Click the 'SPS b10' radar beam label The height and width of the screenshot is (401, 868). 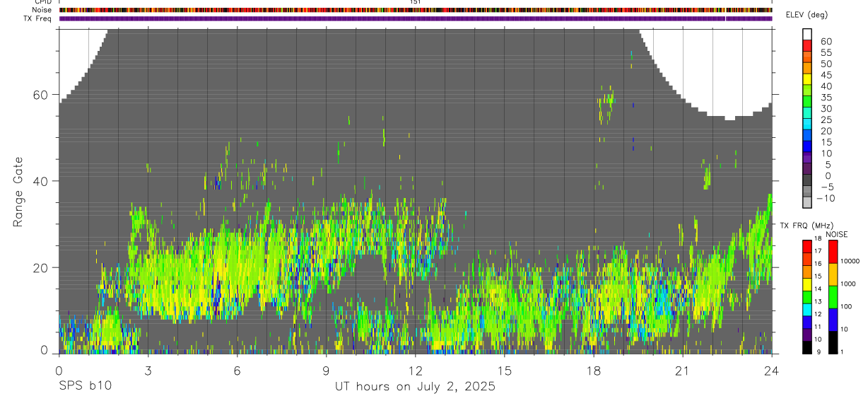pyautogui.click(x=85, y=387)
